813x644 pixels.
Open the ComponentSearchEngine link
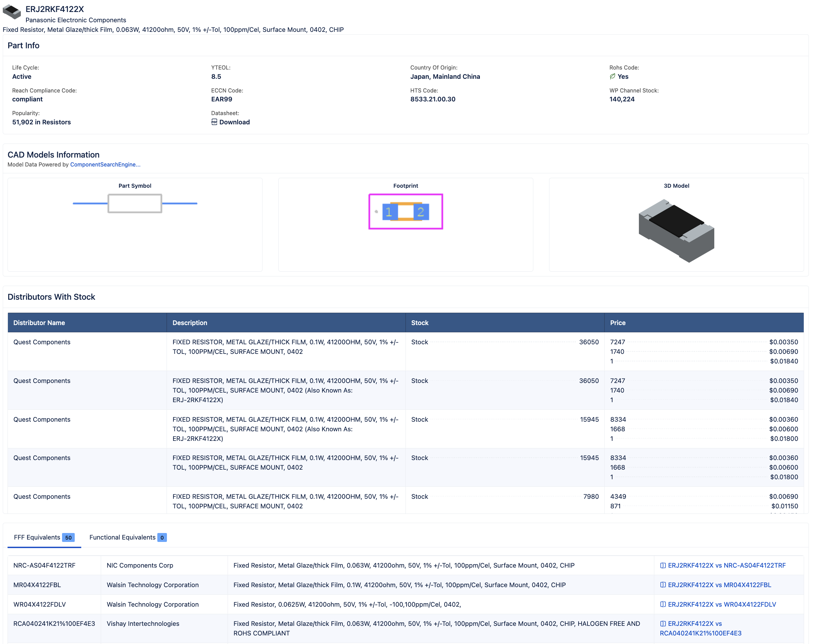[x=105, y=164]
